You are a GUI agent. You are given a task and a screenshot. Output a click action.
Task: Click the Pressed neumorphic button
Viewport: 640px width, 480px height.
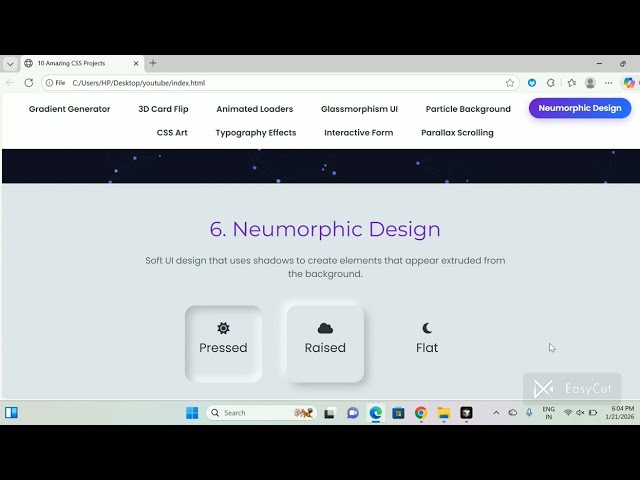click(x=223, y=344)
